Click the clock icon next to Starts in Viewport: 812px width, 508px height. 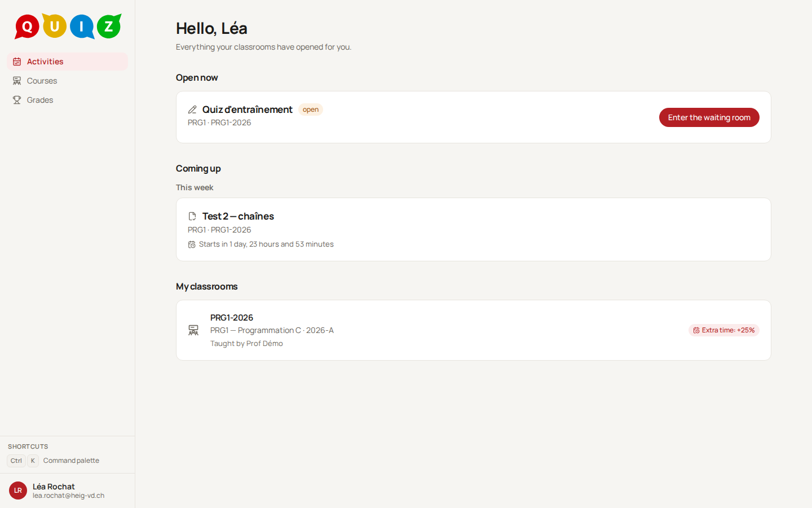click(x=192, y=244)
